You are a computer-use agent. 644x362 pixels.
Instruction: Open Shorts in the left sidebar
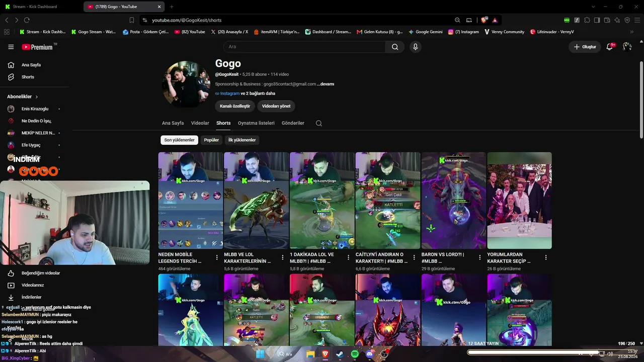[x=28, y=77]
